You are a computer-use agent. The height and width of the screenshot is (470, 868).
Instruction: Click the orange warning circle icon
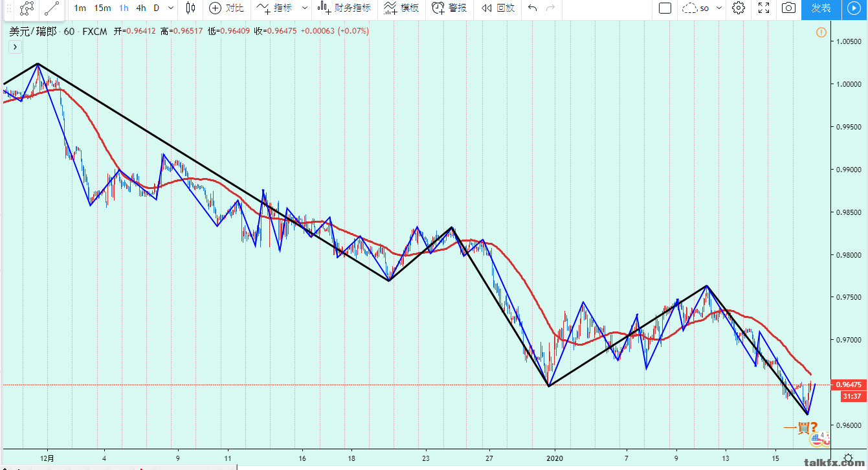[821, 32]
